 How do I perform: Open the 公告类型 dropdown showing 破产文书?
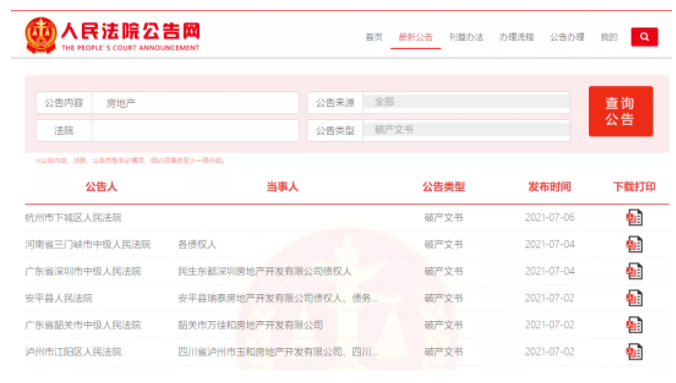466,130
